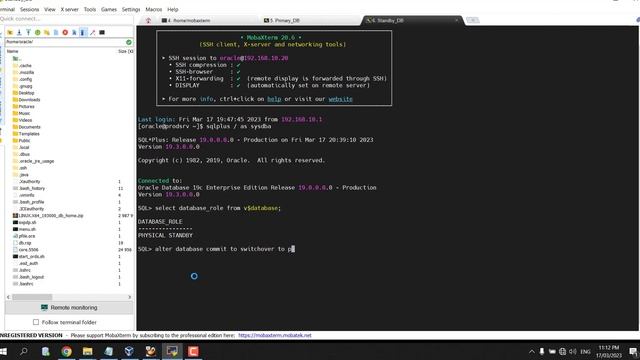The width and height of the screenshot is (640, 360).
Task: Click the website link in the banner
Action: point(340,99)
